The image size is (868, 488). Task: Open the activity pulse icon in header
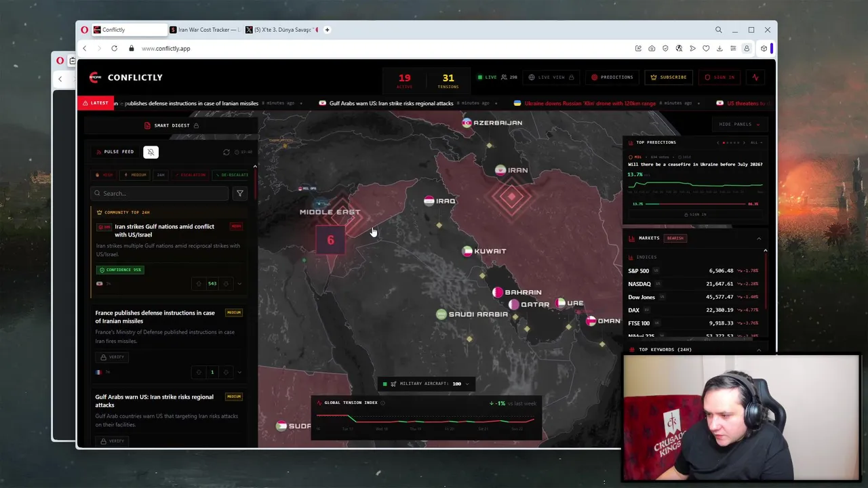click(x=755, y=77)
